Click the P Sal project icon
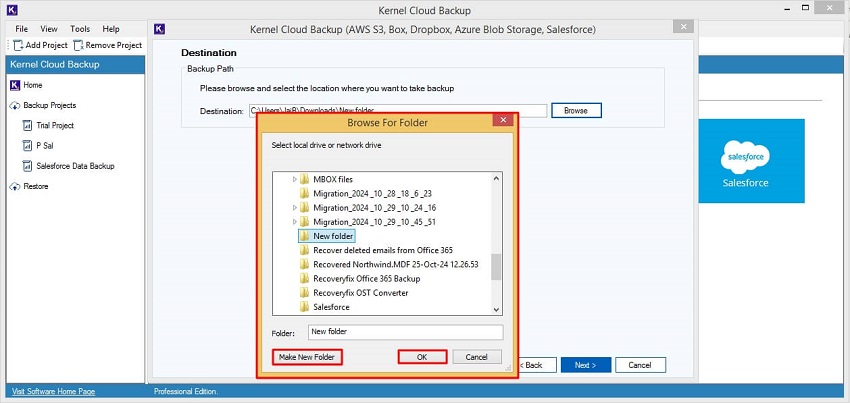This screenshot has width=850, height=403. click(x=28, y=145)
